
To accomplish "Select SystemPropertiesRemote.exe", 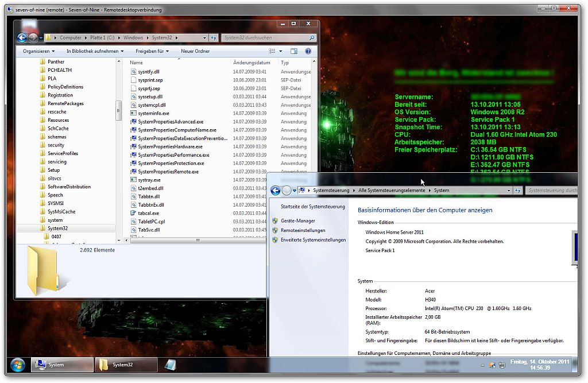I will [x=168, y=172].
